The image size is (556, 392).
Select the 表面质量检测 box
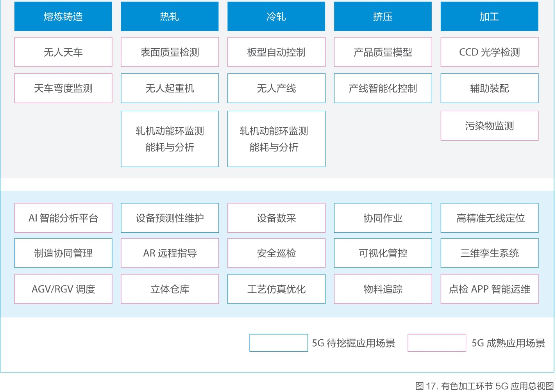170,52
